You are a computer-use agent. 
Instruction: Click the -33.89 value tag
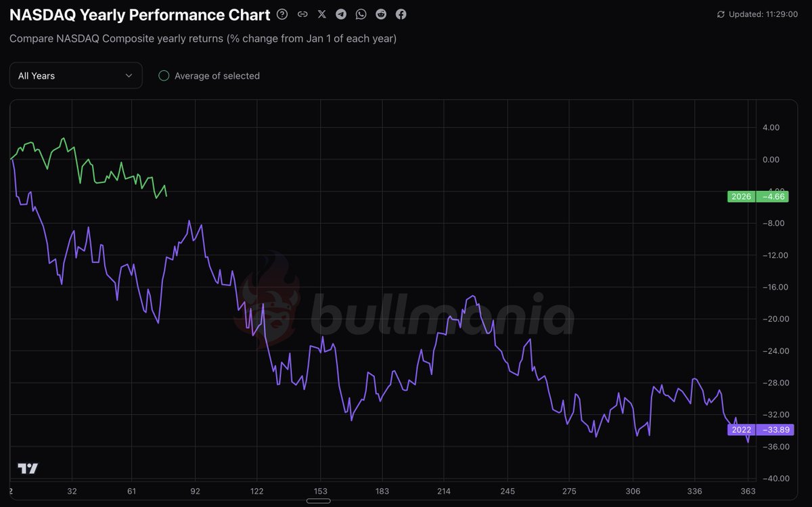click(775, 430)
